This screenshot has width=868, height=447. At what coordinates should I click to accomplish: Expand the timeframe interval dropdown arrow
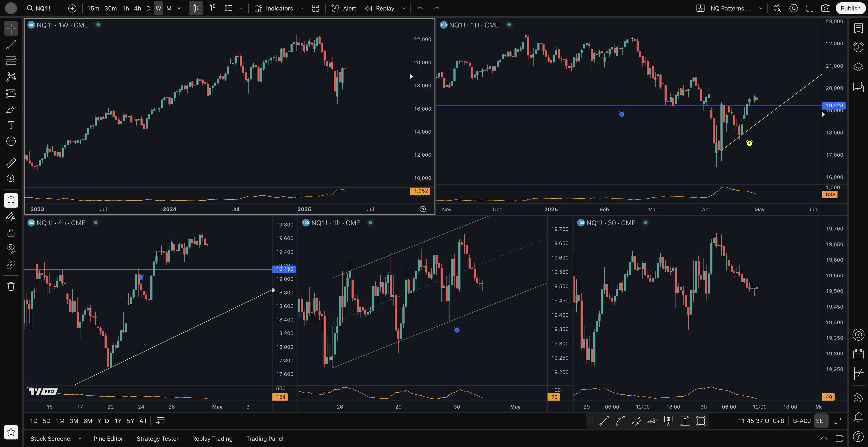pos(179,8)
